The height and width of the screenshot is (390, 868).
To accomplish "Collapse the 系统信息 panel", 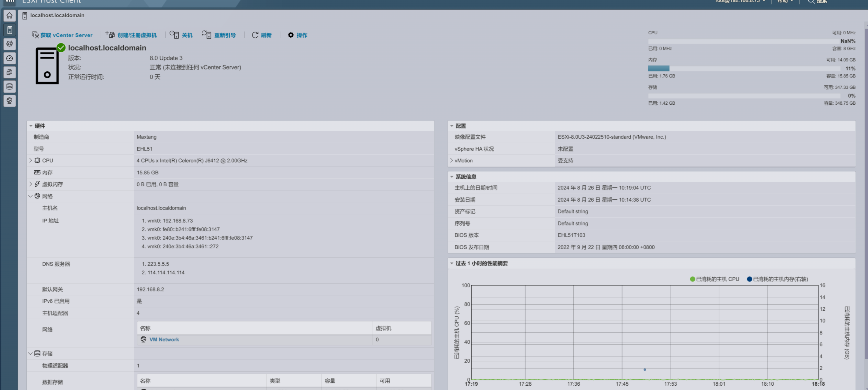I will click(x=452, y=177).
